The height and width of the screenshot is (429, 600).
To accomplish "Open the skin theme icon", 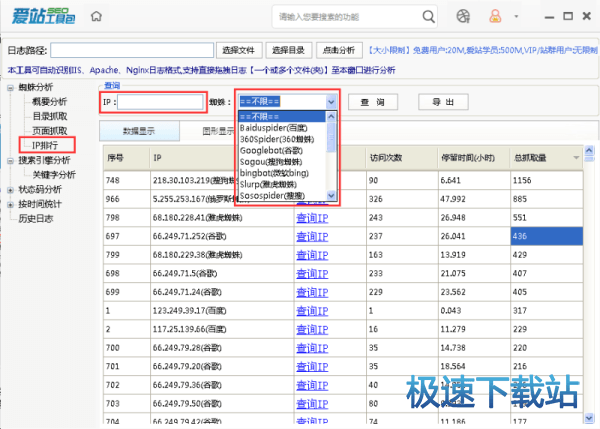I will pos(463,16).
